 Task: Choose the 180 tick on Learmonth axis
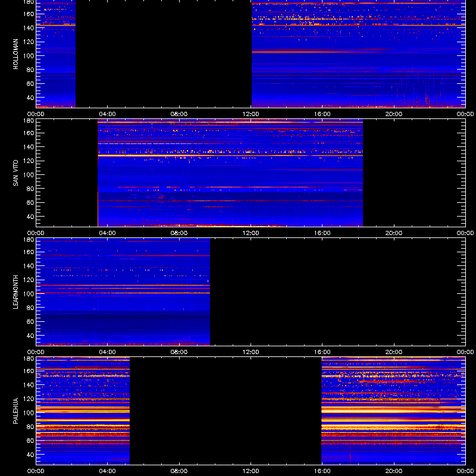coord(29,240)
